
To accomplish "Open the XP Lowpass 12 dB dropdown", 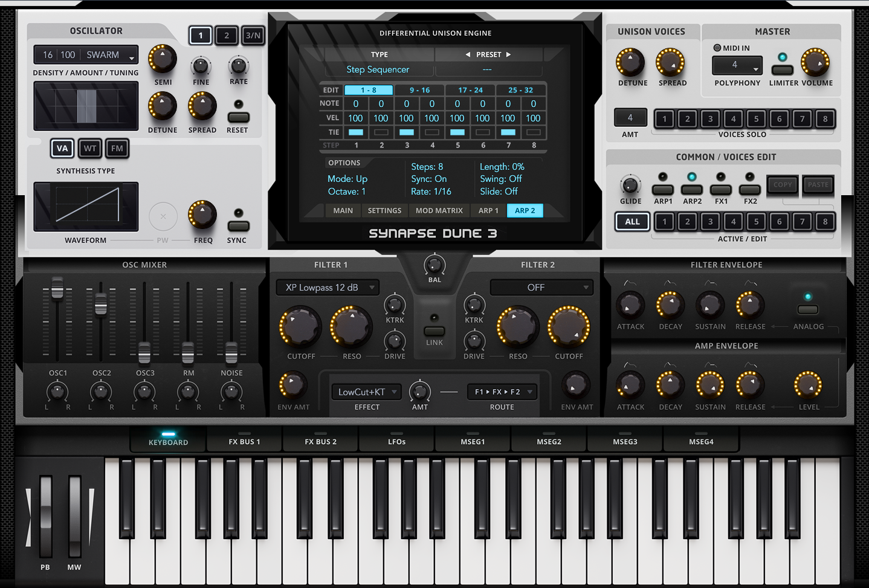I will (x=328, y=288).
